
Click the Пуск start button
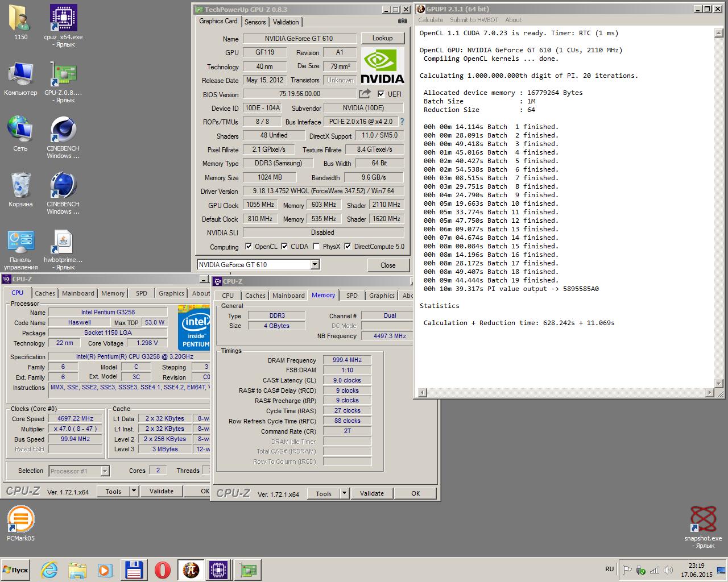click(x=15, y=569)
